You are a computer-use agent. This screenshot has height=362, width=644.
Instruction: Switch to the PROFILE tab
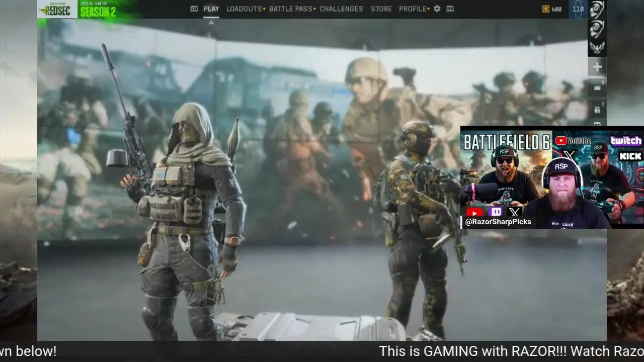413,9
